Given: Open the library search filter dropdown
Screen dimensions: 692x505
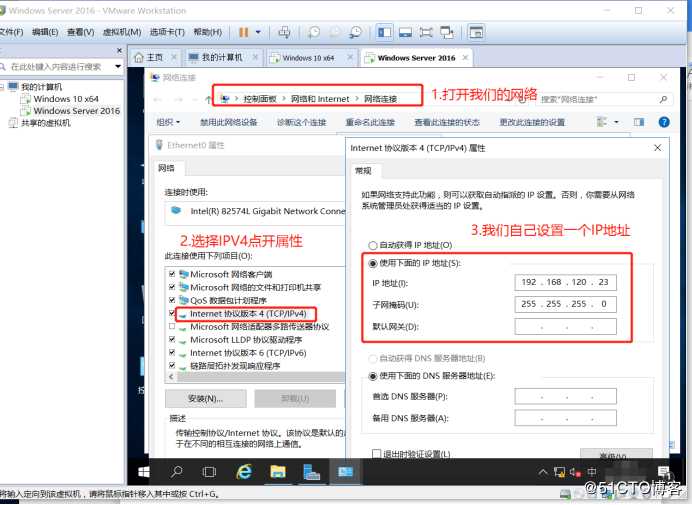Looking at the screenshot, I should [x=118, y=67].
